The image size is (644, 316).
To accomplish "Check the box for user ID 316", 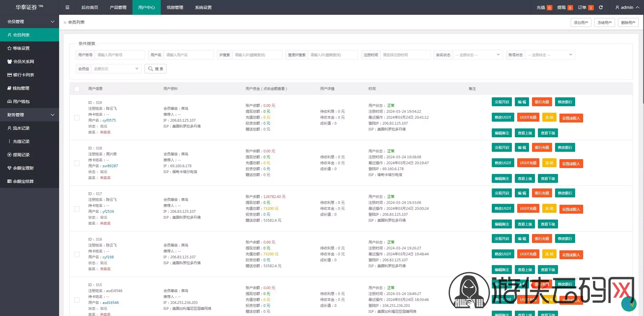I will pyautogui.click(x=77, y=254).
